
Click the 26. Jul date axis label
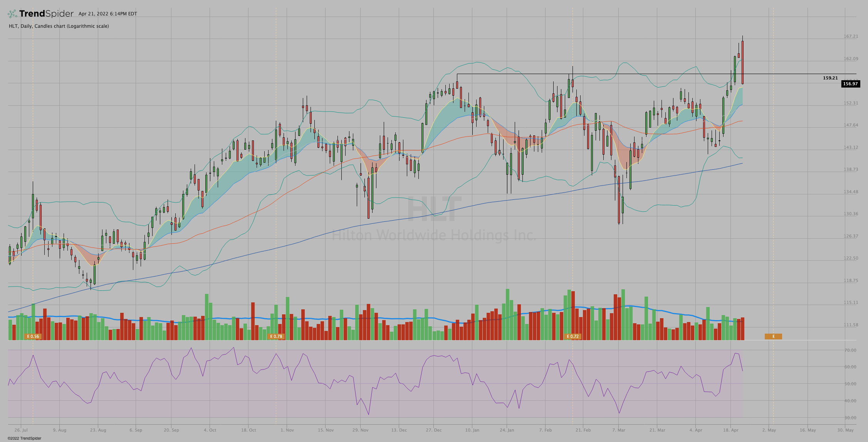point(21,430)
